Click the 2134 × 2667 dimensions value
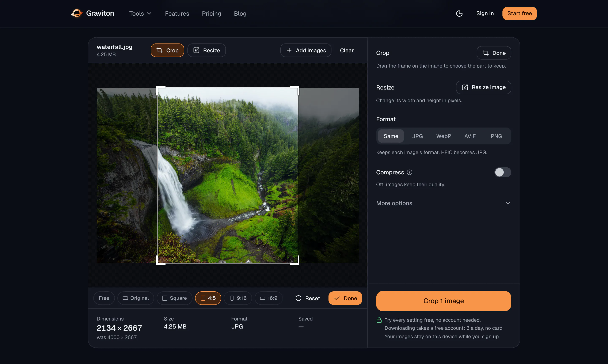 tap(119, 328)
